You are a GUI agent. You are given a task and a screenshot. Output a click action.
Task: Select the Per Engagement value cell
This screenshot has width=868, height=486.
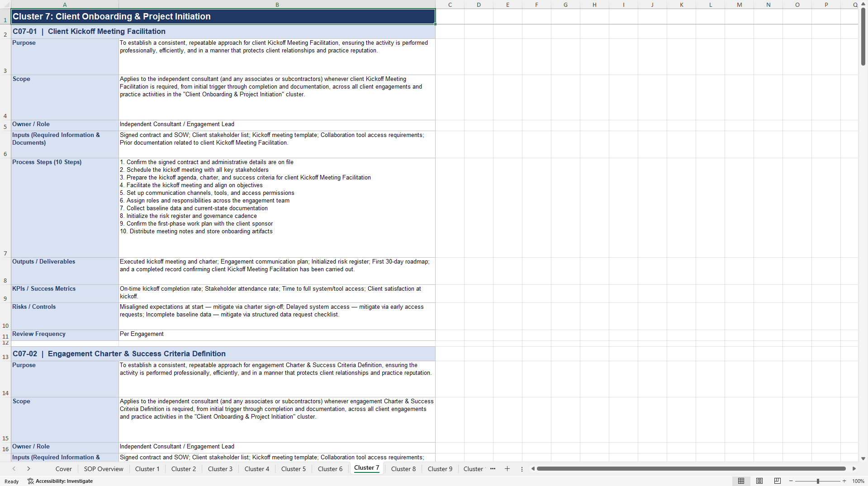click(x=277, y=335)
